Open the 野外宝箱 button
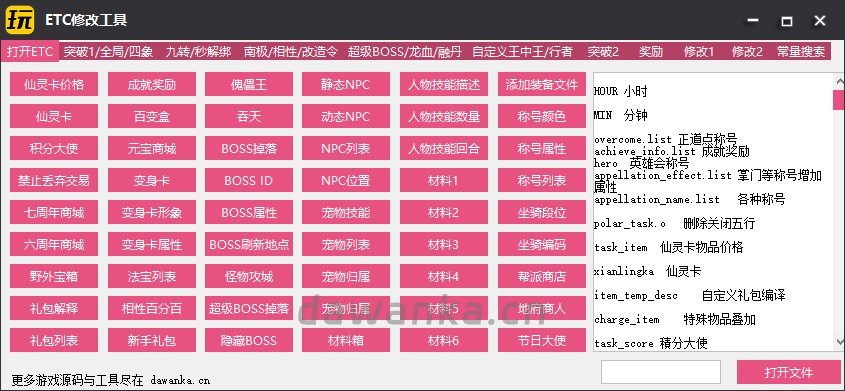Viewport: 845px width, 391px height. [x=54, y=276]
